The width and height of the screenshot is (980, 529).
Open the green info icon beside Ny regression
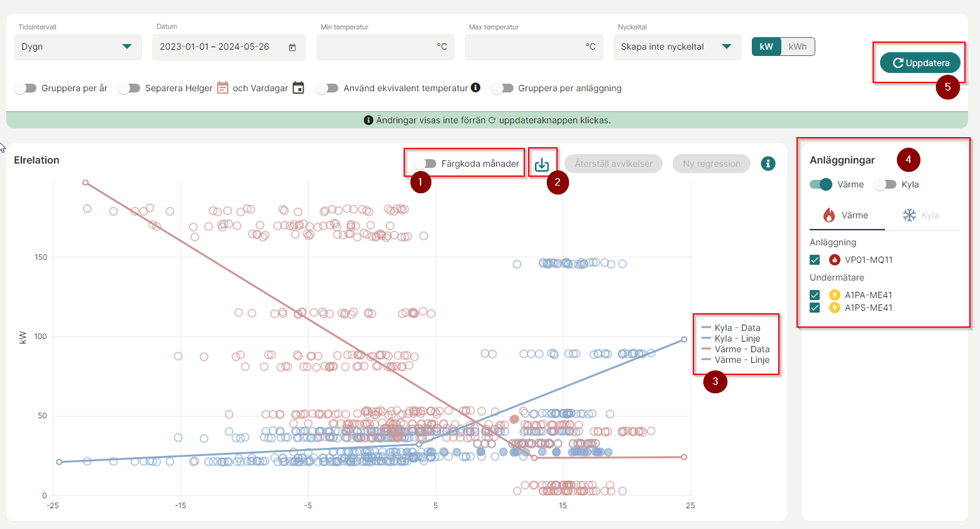[x=768, y=164]
